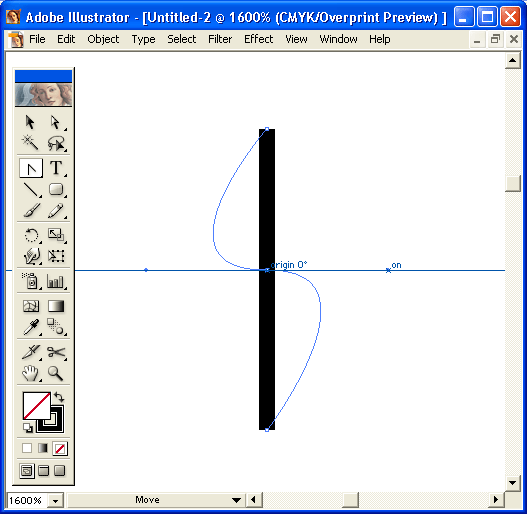Choose the Zoom magnifier tool
Image resolution: width=527 pixels, height=514 pixels.
56,373
